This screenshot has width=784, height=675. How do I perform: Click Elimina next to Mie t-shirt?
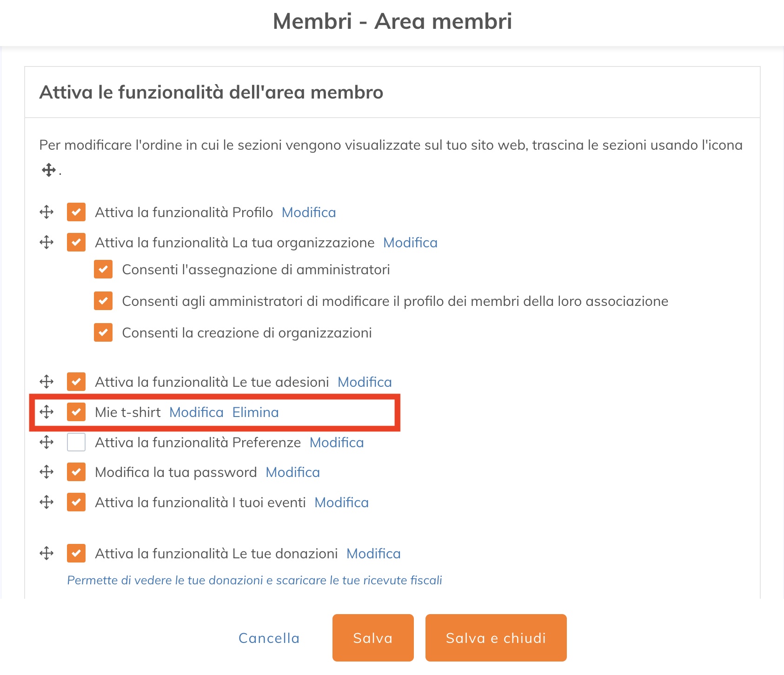256,412
